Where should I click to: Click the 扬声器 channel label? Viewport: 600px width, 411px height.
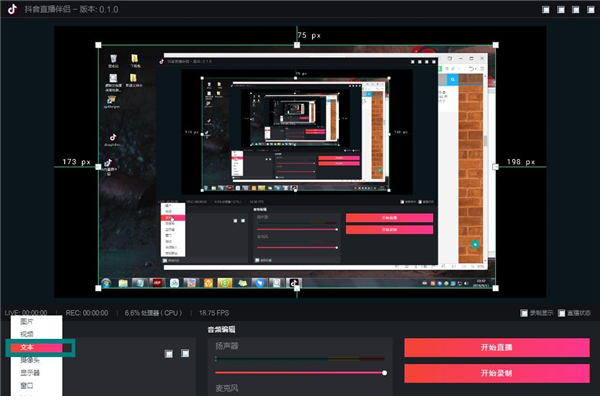(x=227, y=346)
